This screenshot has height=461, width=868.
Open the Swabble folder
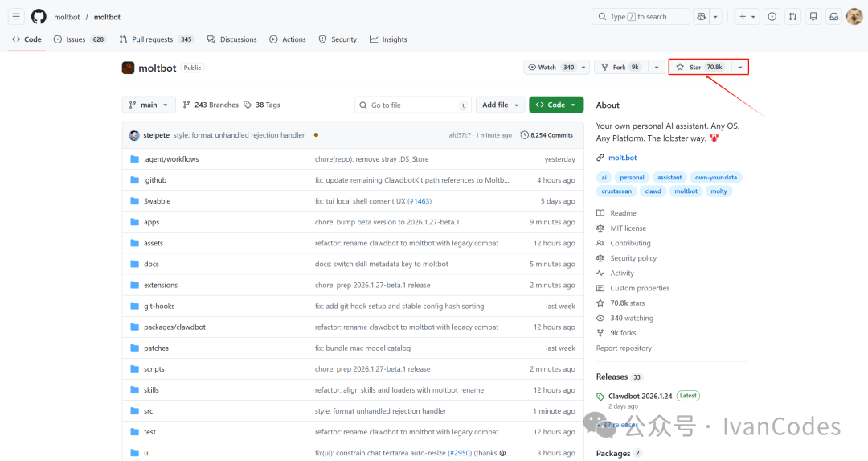coord(158,201)
